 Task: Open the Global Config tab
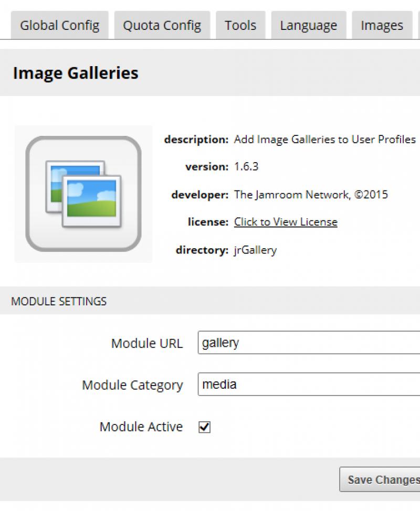click(59, 25)
